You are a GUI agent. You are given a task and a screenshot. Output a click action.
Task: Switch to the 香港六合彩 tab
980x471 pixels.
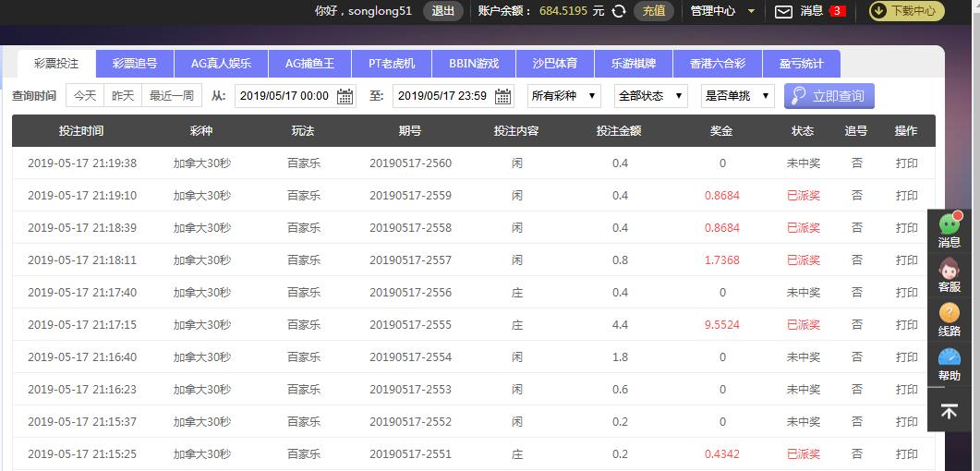[x=710, y=64]
